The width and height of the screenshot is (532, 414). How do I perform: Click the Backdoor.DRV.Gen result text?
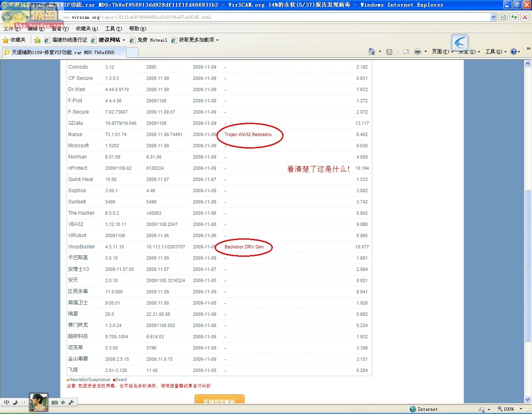point(244,247)
